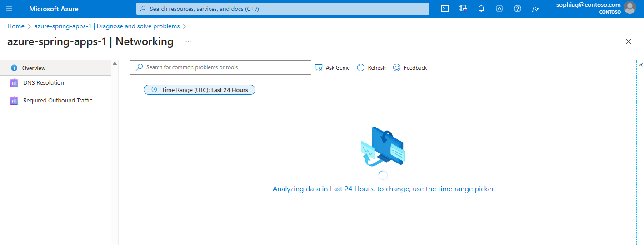Open the Help question mark icon
Screen dimensions: 644x245
click(x=518, y=9)
